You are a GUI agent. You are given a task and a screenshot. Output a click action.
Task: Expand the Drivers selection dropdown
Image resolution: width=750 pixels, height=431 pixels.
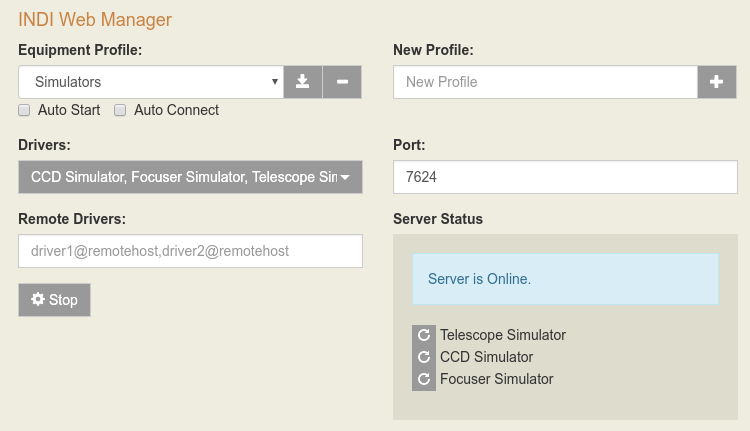[180, 177]
